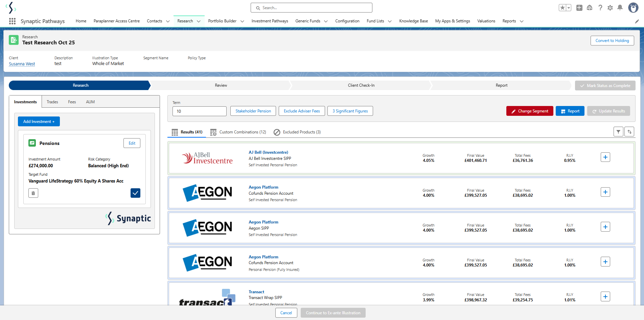This screenshot has height=320, width=644.
Task: Toggle Exclude Adviser Fees option
Action: point(302,111)
